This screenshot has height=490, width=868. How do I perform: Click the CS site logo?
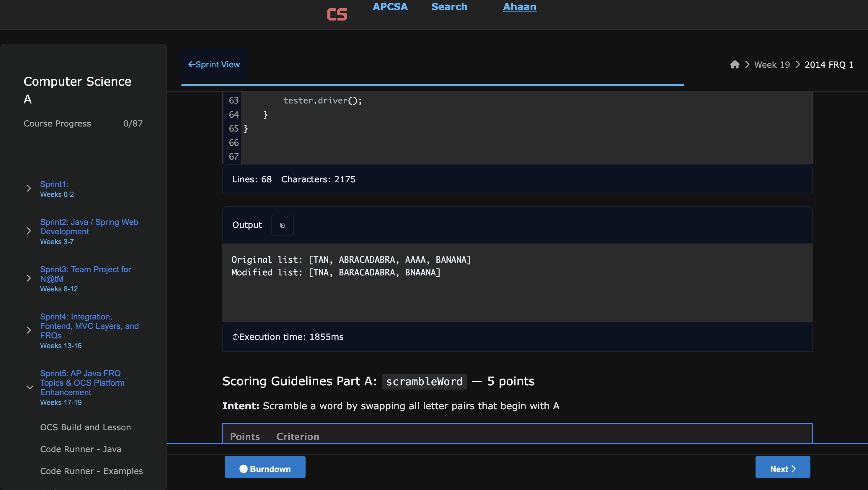337,14
